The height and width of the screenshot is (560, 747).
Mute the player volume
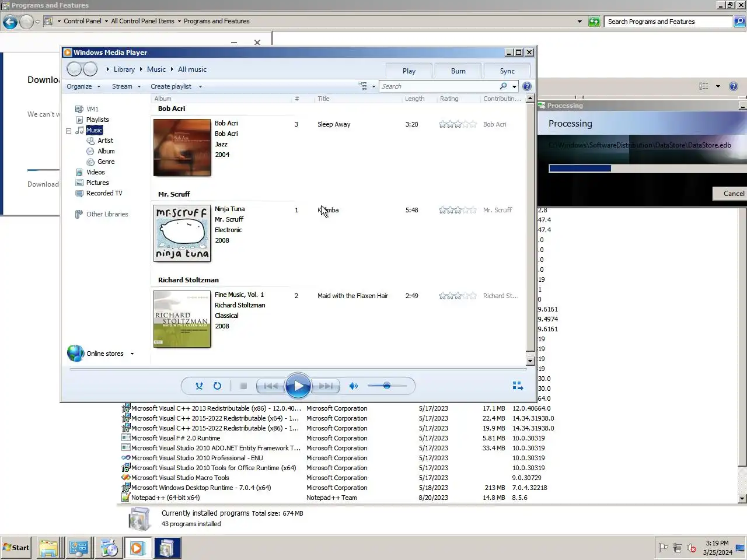[x=353, y=386]
